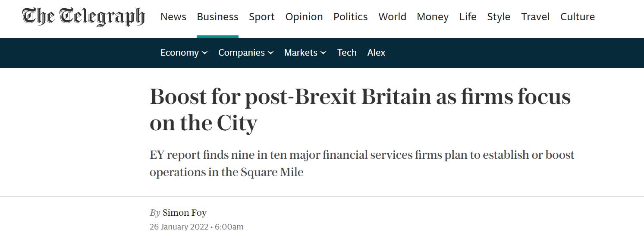Go to the Sport section
Viewport: 644px width, 236px height.
pyautogui.click(x=262, y=17)
